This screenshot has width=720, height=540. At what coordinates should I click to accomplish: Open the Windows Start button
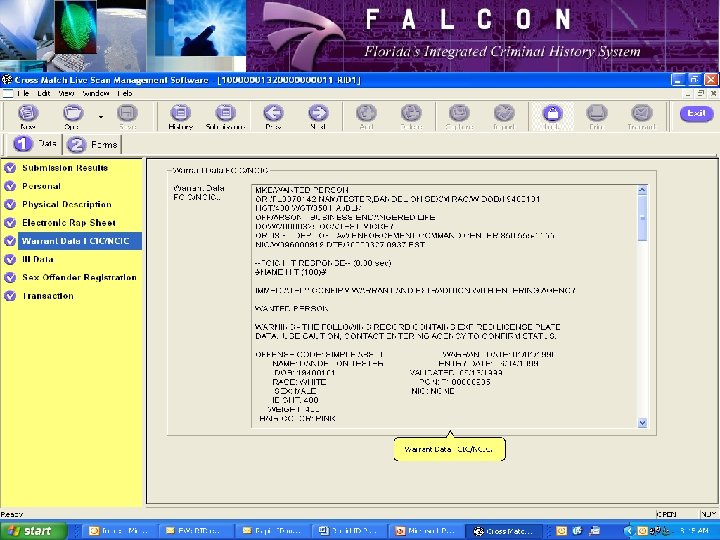click(x=32, y=531)
